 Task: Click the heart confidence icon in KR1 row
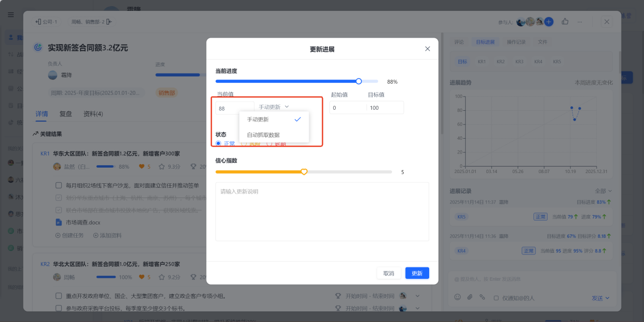[142, 167]
